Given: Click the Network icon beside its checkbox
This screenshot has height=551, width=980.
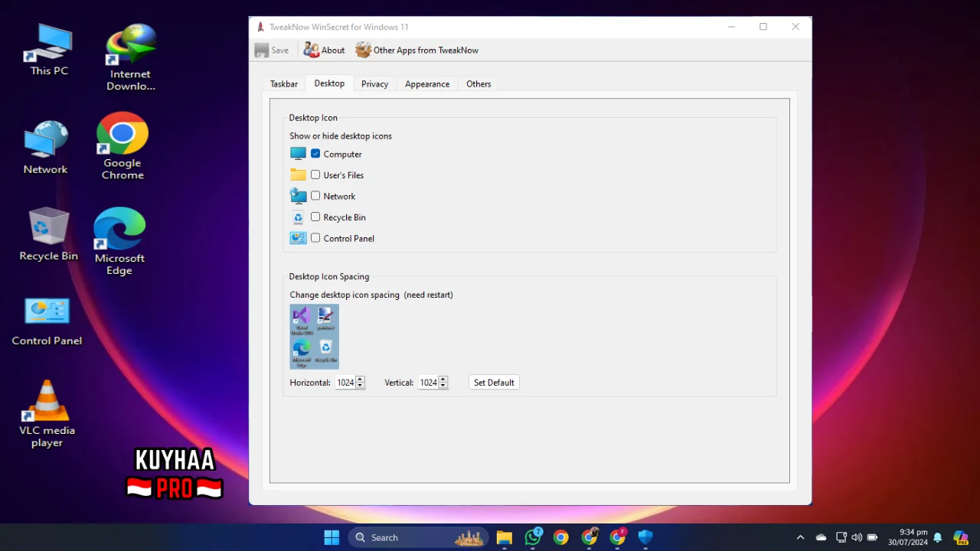Looking at the screenshot, I should 298,196.
